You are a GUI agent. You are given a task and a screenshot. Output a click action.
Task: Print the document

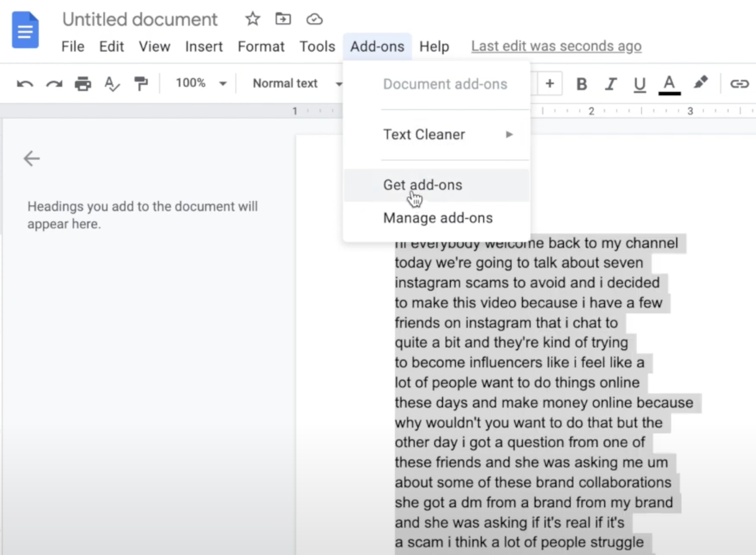pyautogui.click(x=83, y=84)
